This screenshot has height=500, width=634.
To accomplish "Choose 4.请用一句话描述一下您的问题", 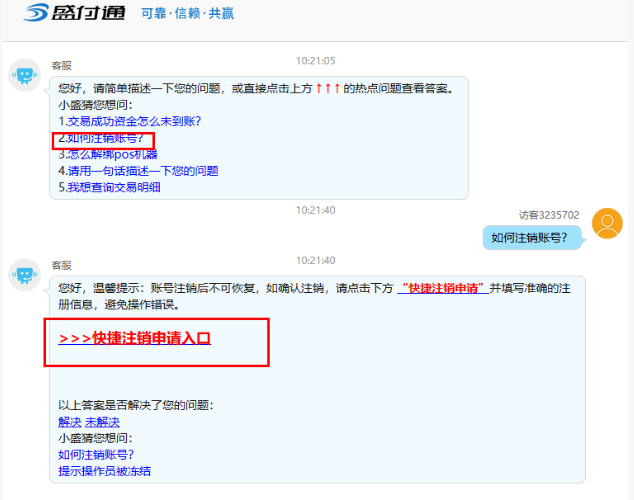I will 138,171.
